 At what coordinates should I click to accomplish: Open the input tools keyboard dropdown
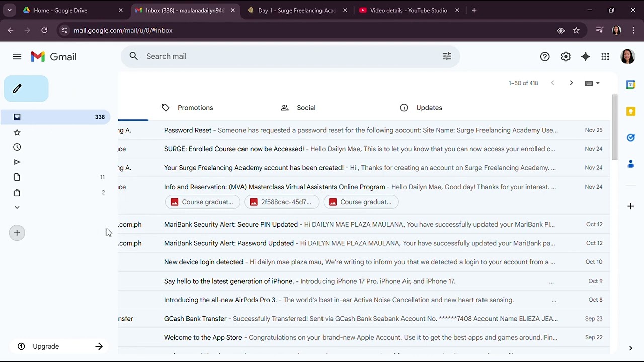592,83
